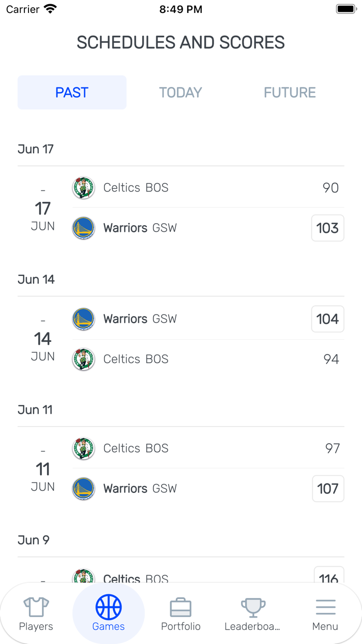The width and height of the screenshot is (362, 644).
Task: Tap Warriors logo in Jun 14 game
Action: pyautogui.click(x=83, y=319)
